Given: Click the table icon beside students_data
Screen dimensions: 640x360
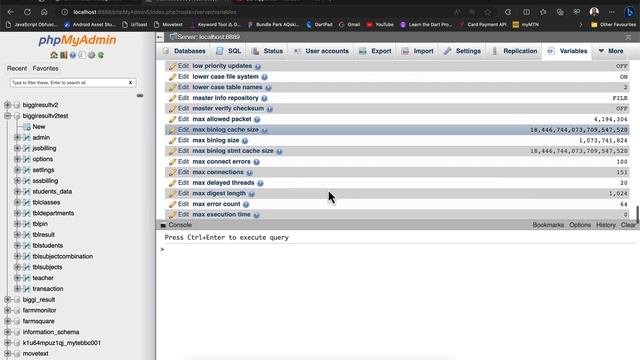Looking at the screenshot, I should [x=27, y=191].
